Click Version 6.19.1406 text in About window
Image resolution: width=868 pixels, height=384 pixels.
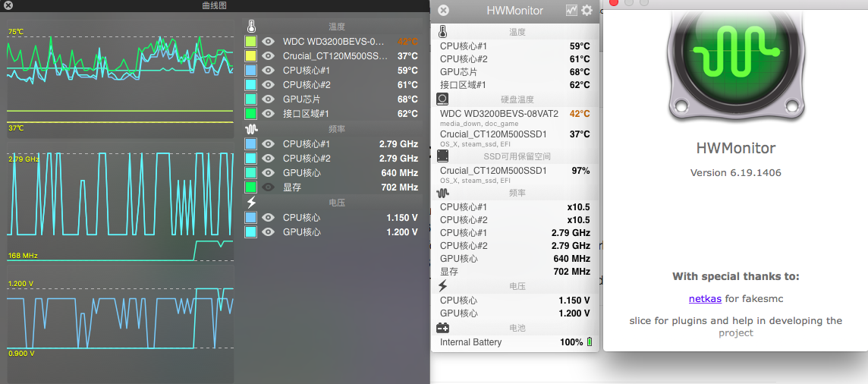(736, 172)
